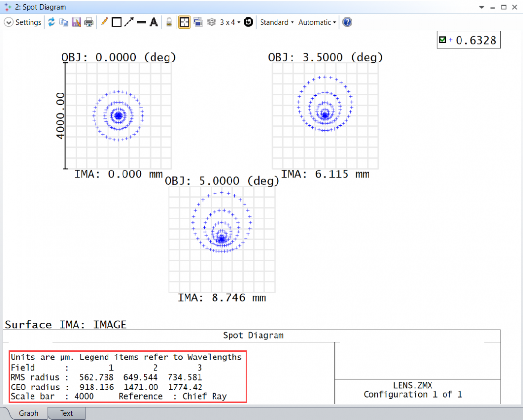Select the Graph tab
Screen dimensions: 523x420
[29, 413]
